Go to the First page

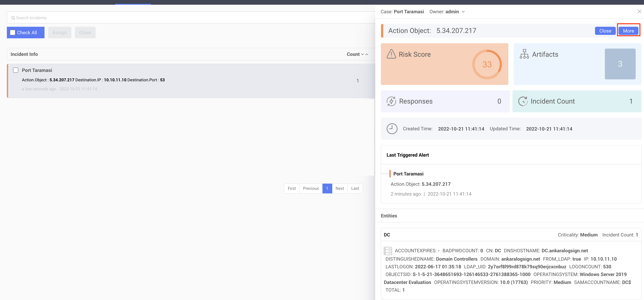[x=291, y=189]
